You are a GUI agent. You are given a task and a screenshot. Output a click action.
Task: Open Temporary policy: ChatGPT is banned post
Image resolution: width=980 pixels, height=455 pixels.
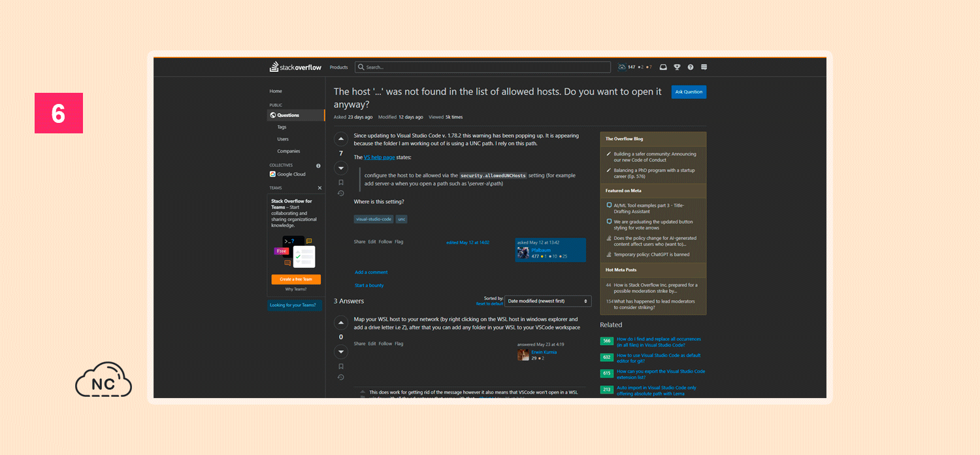(651, 255)
